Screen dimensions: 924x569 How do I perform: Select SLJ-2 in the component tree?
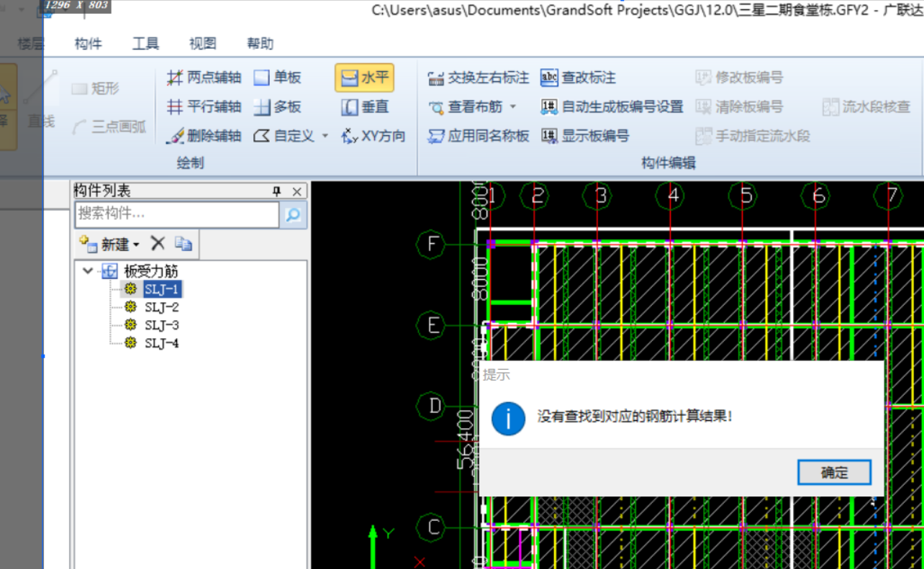162,307
